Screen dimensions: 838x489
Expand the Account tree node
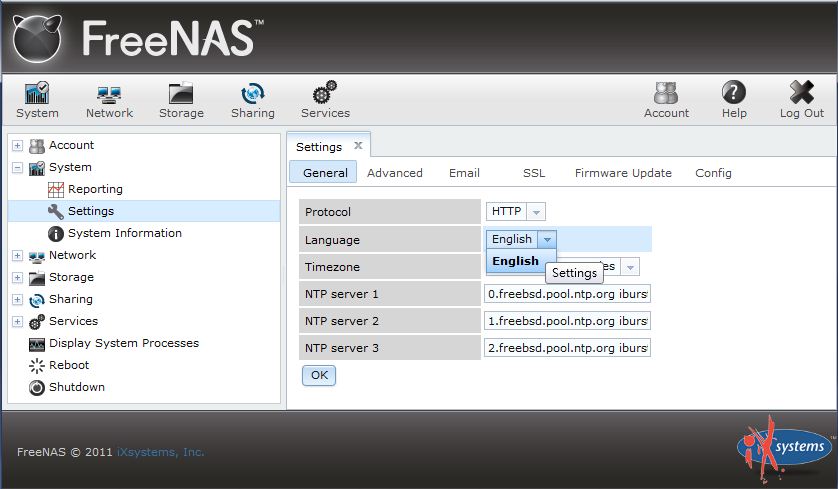18,145
